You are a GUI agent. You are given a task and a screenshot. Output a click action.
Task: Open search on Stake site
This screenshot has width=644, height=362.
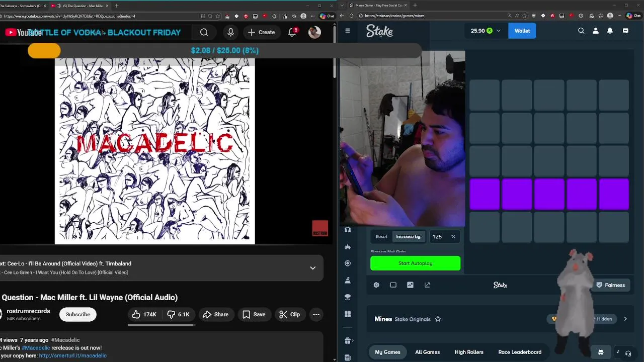(581, 31)
